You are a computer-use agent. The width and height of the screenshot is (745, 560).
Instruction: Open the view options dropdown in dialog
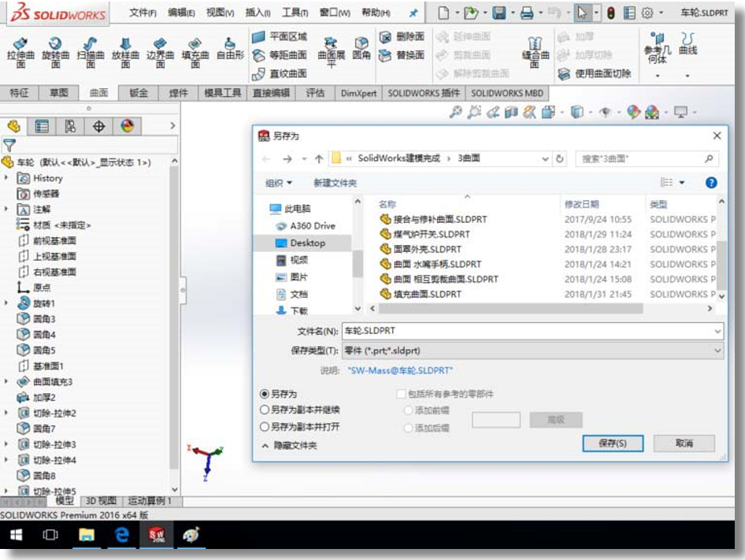682,183
